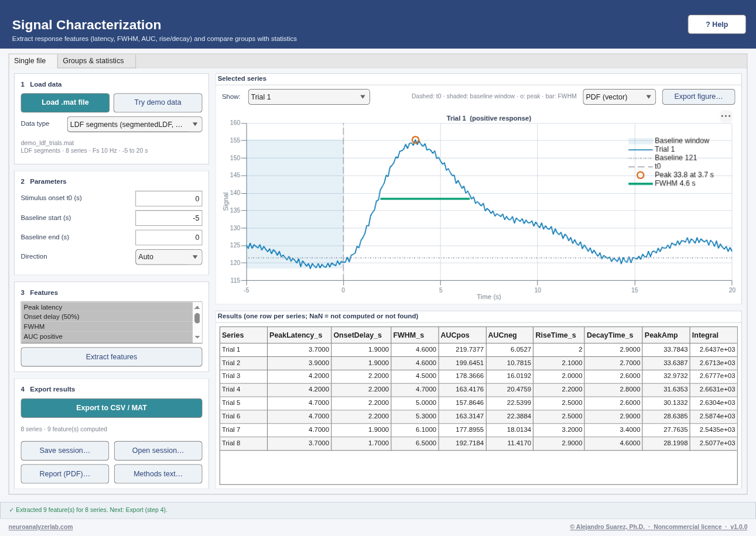Viewport: 756px width, 536px height.
Task: Click the PeakLatency_s column header
Action: click(299, 335)
